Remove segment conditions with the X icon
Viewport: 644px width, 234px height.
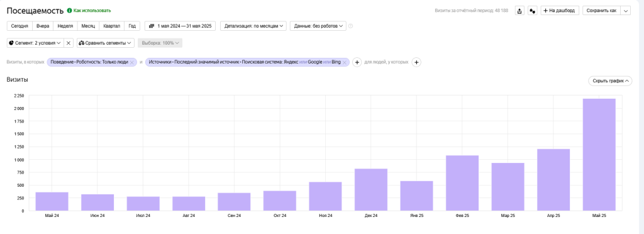[x=69, y=43]
